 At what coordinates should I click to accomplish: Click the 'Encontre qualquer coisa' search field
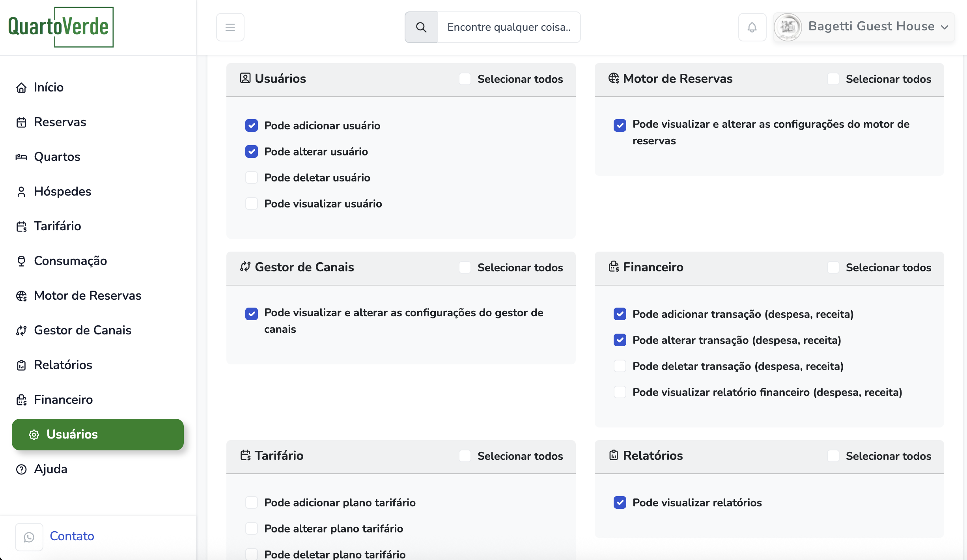[x=509, y=27]
